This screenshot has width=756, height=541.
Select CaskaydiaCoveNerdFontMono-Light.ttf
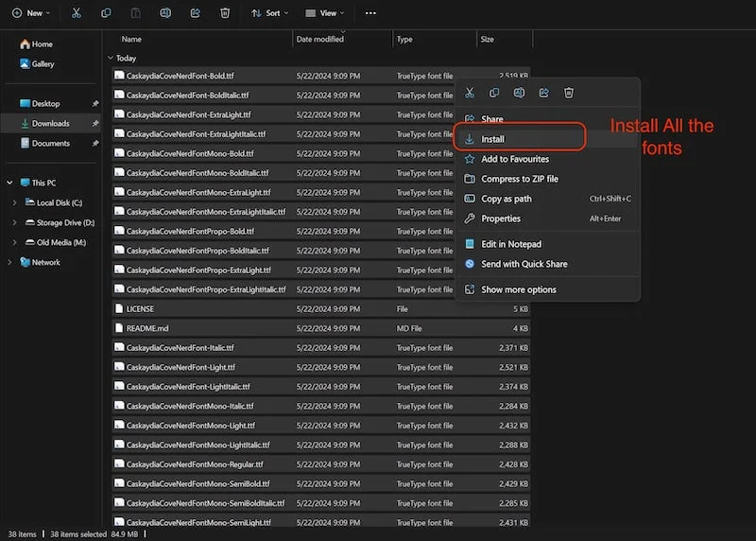[321, 425]
